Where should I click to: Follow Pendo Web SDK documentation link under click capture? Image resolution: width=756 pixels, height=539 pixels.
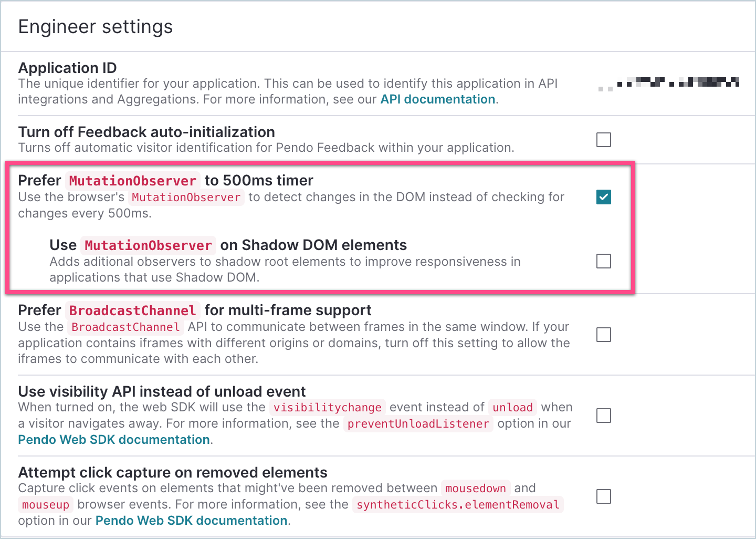point(191,521)
